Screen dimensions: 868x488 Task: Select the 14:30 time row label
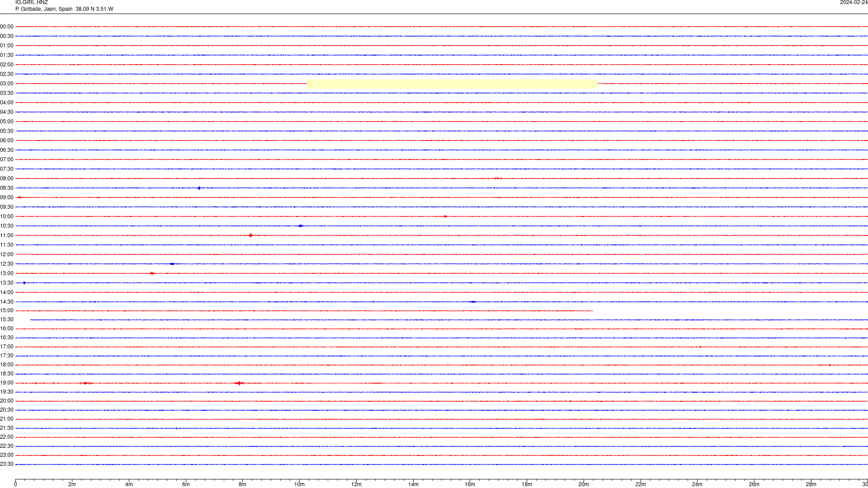7,302
